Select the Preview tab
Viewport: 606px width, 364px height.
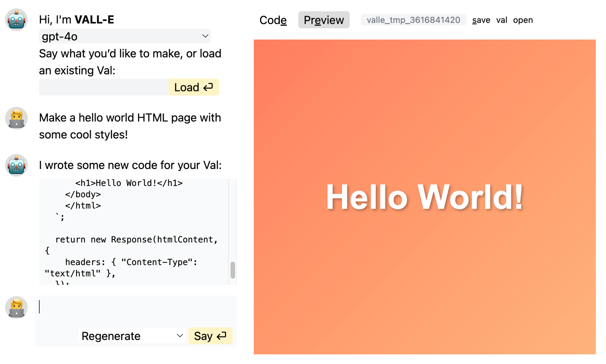[x=324, y=20]
